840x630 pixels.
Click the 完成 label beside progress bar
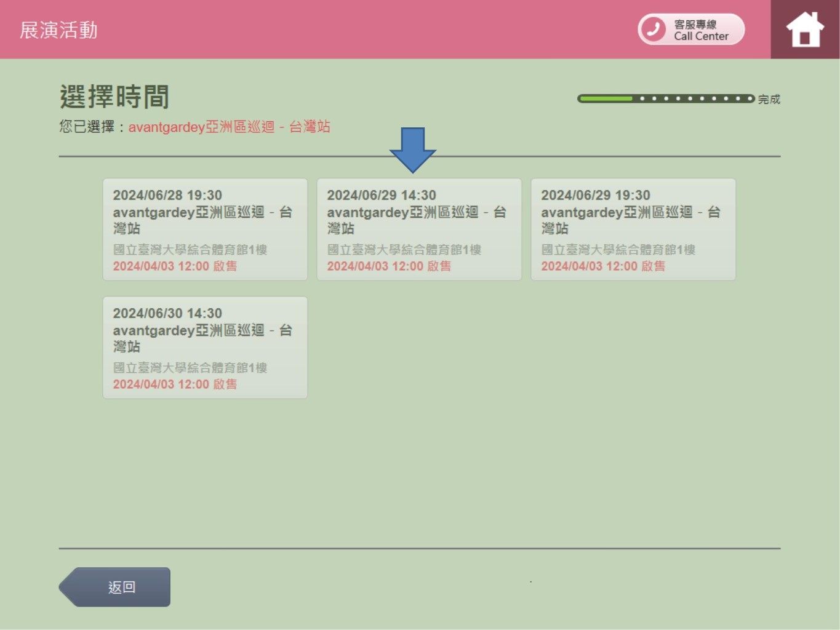tap(769, 99)
